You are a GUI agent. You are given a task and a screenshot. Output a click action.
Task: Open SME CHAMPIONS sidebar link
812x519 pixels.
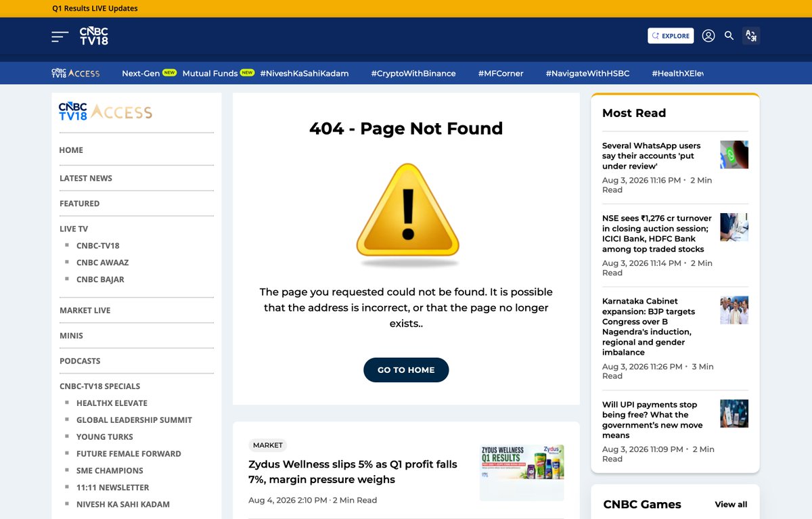(x=110, y=471)
